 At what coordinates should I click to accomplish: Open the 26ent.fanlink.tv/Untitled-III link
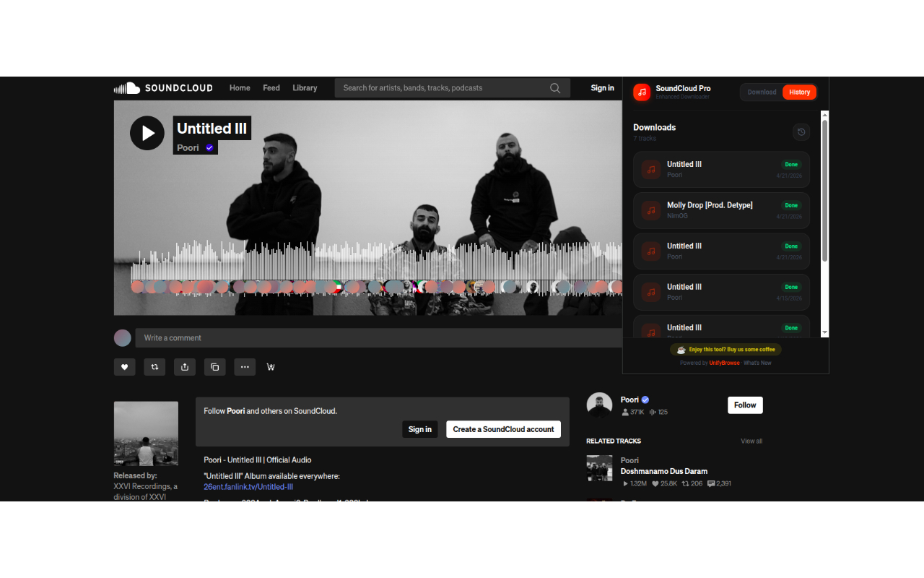248,487
